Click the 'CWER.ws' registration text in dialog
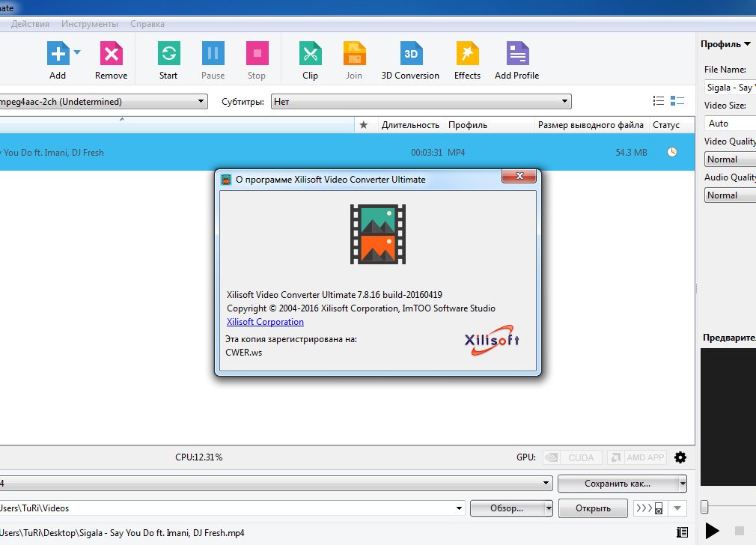 [x=243, y=352]
